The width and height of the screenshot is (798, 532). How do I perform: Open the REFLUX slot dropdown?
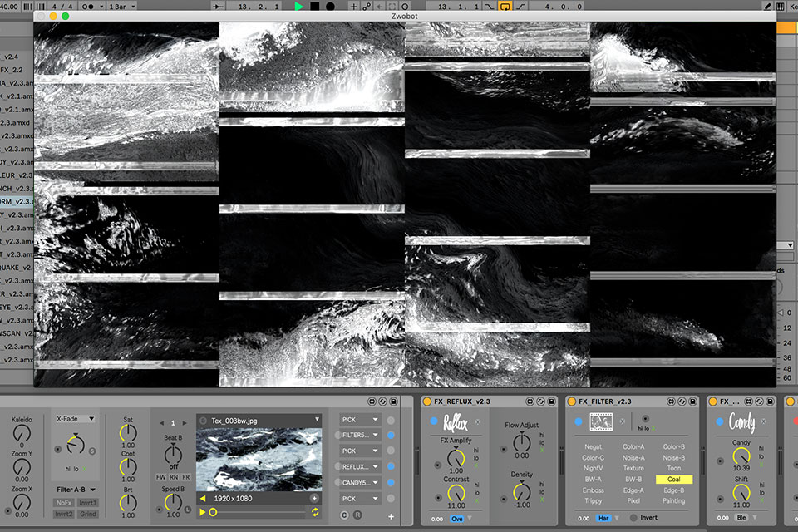[x=360, y=466]
